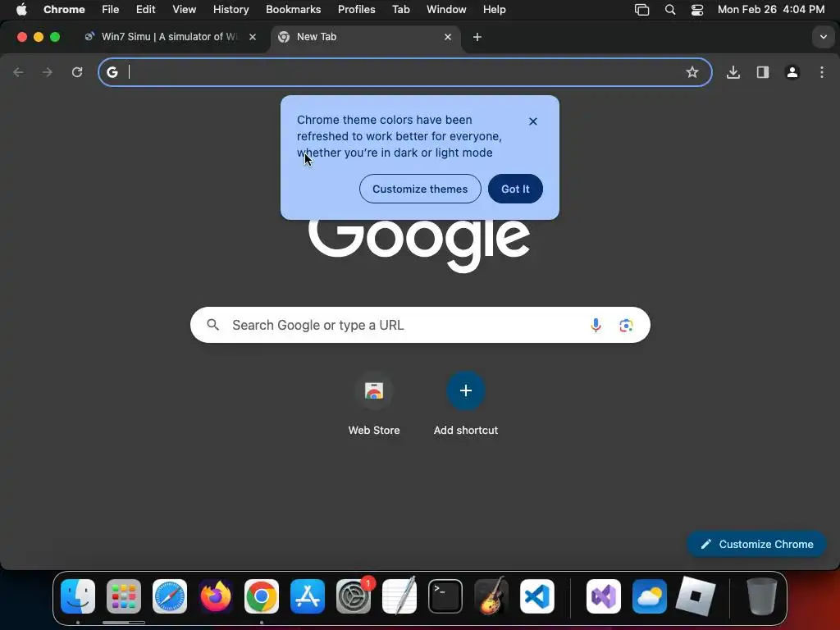Bookmark this tab with the star icon

692,72
